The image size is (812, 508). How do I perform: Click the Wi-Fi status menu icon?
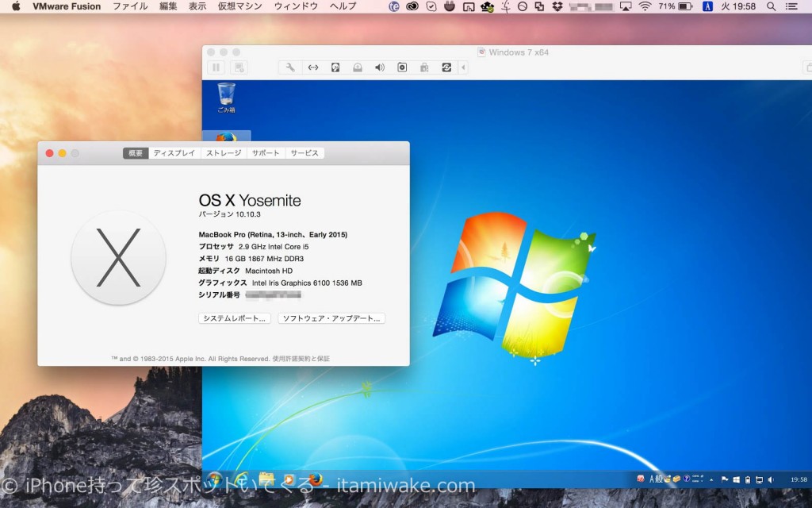click(x=645, y=6)
